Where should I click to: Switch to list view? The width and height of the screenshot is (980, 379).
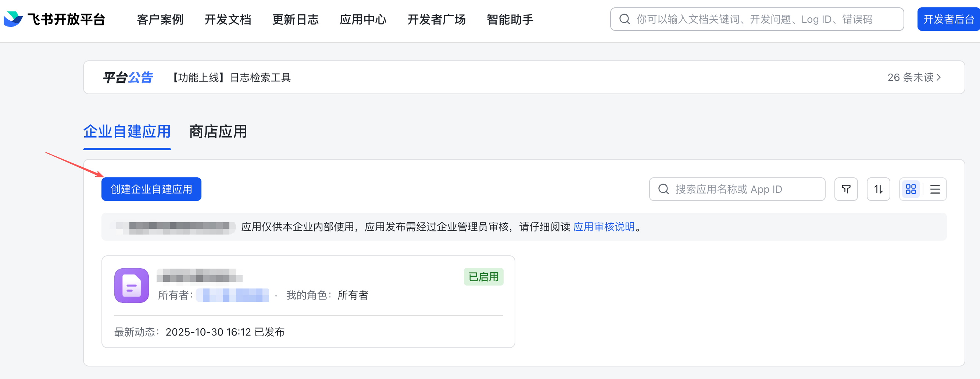pos(935,189)
